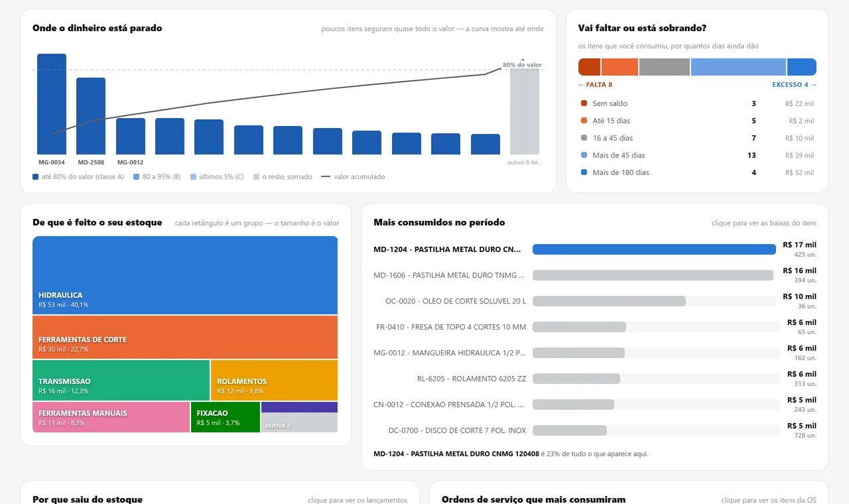Click the widest light-blue segment of the coverage bar
The height and width of the screenshot is (504, 849).
pos(738,67)
